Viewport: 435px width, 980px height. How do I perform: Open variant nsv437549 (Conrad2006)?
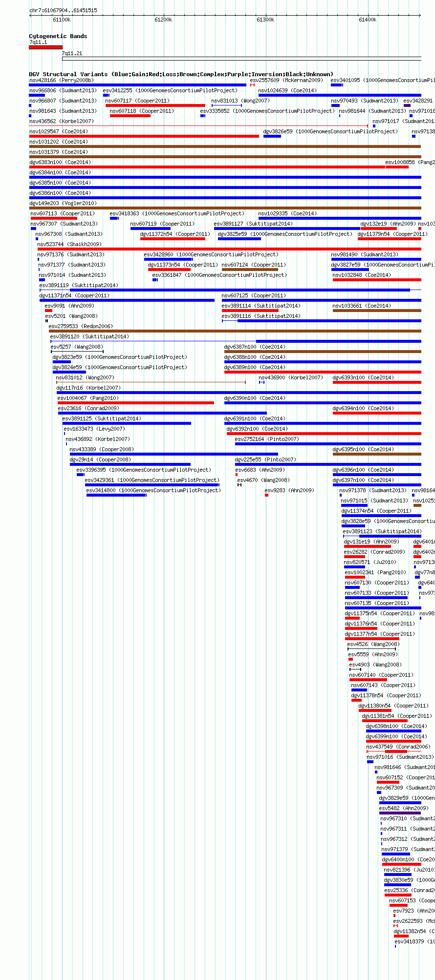pyautogui.click(x=398, y=747)
